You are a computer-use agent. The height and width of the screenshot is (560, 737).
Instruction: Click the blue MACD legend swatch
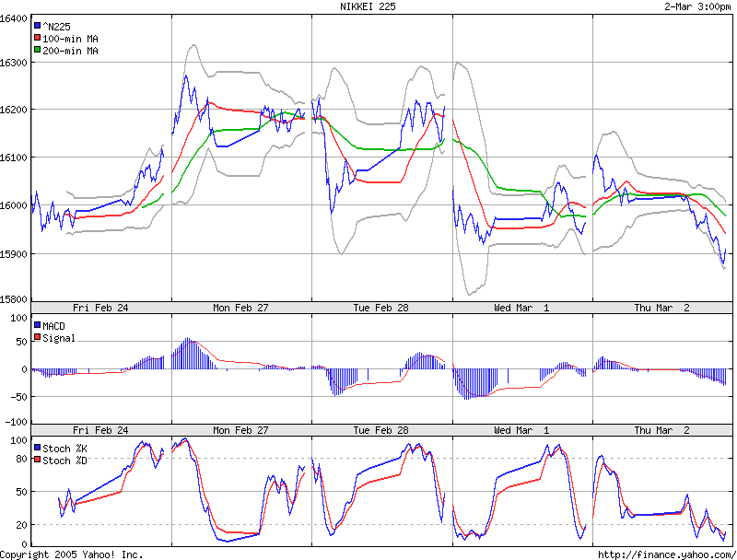point(37,324)
